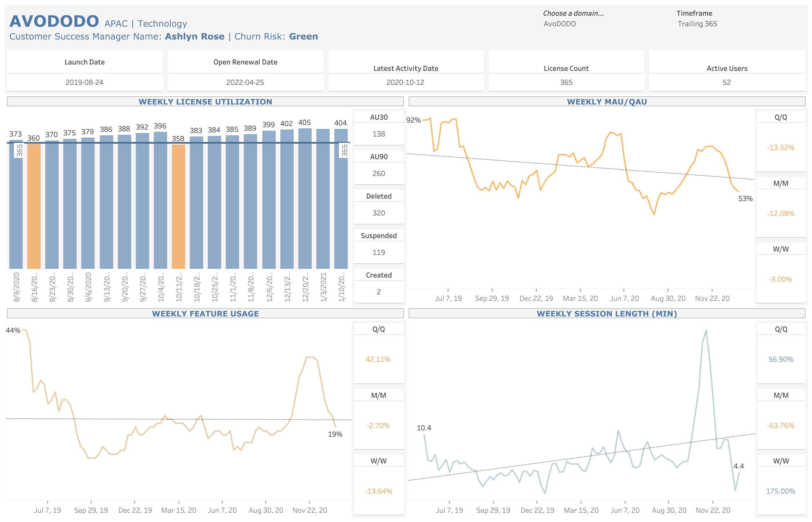Click the Weekly Feature Usage header
Viewport: 812px width, 522px height.
pos(205,314)
